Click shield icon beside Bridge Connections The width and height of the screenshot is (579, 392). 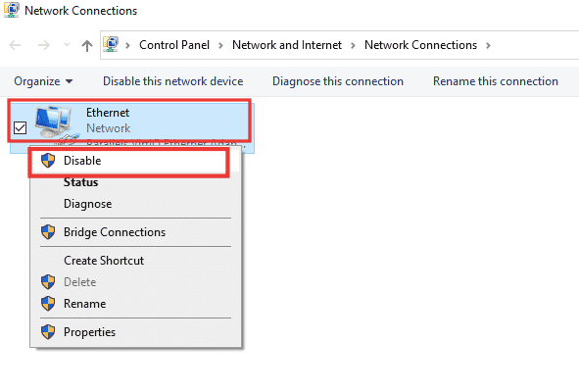48,232
